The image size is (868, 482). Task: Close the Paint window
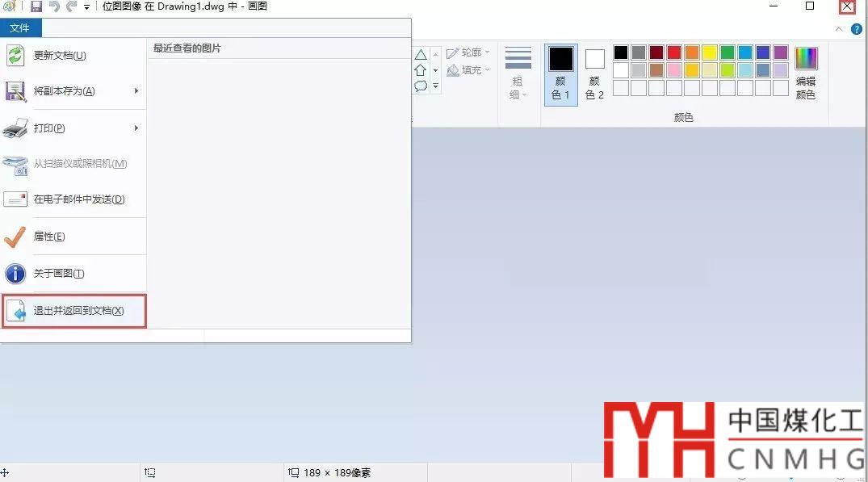pos(847,6)
